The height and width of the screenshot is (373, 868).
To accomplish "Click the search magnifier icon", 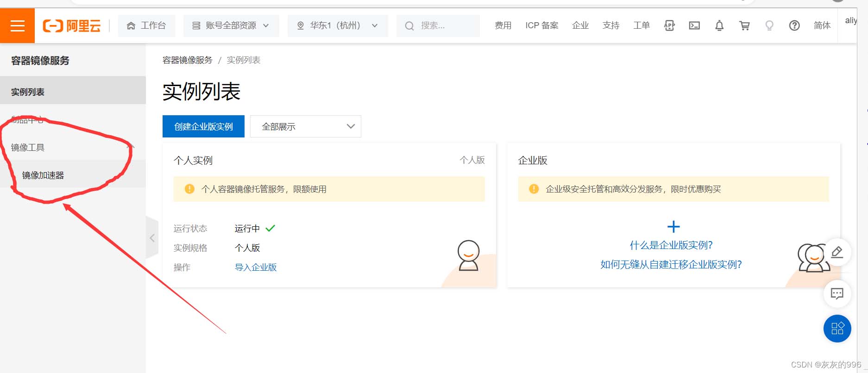I will 409,26.
